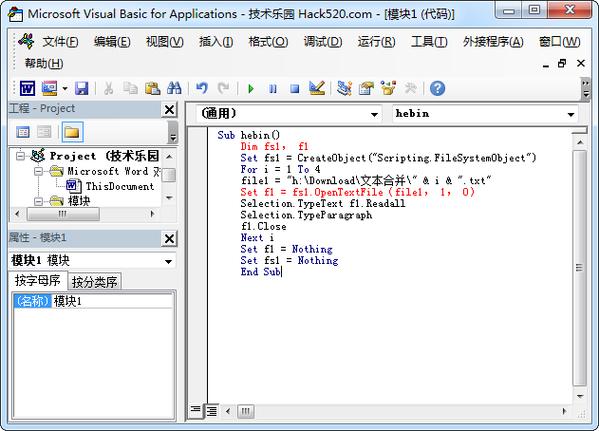Click code window vertical scrollbar down arrow

point(580,396)
